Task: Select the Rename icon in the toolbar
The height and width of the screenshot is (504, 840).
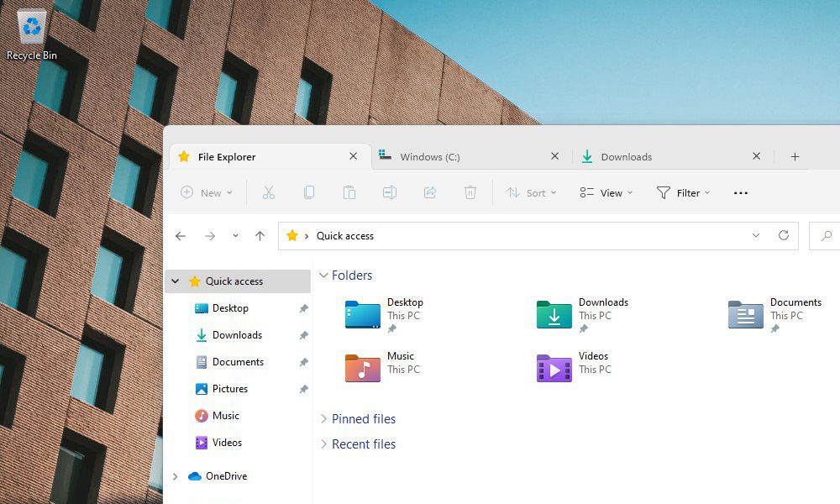Action: coord(390,192)
